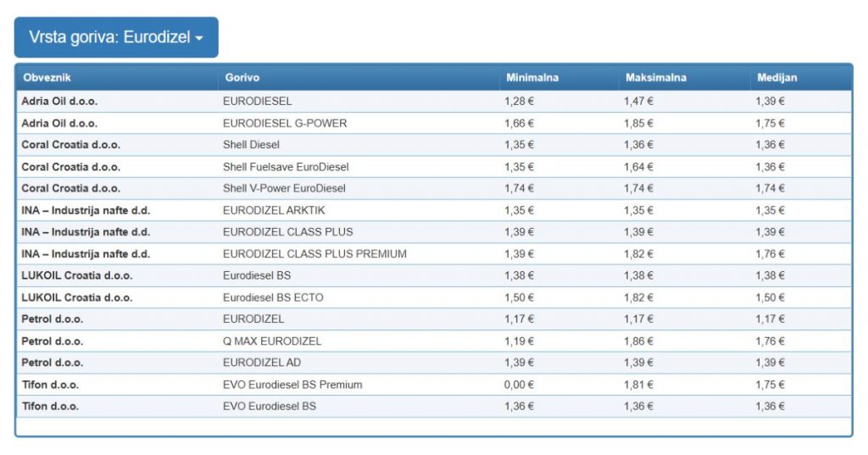The height and width of the screenshot is (455, 868).
Task: Click the 1,19 € minimum for Q MAX EURODIZEL
Action: click(x=519, y=341)
